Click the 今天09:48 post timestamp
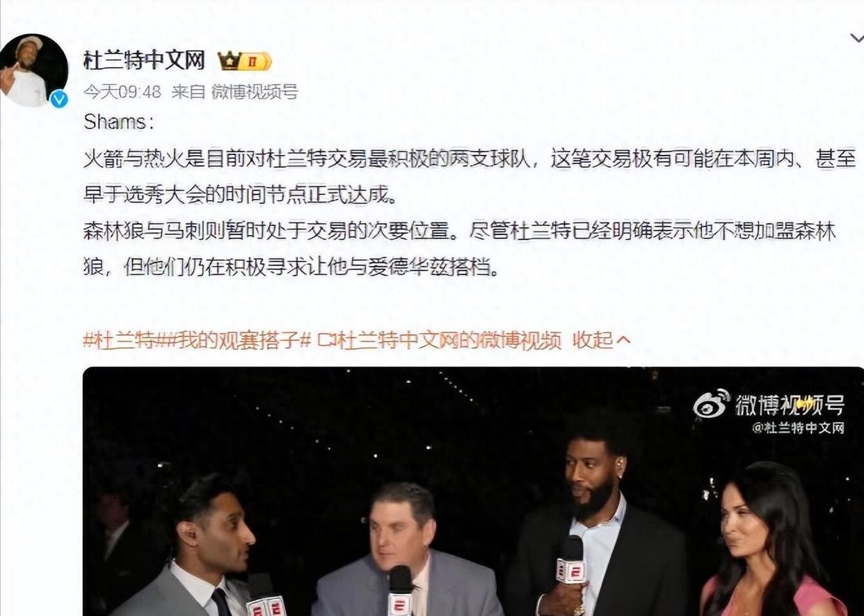 coord(122,92)
